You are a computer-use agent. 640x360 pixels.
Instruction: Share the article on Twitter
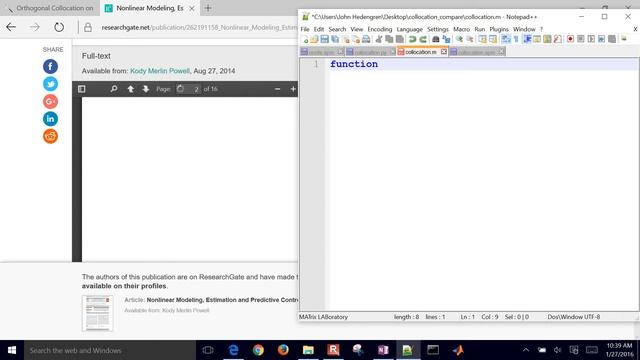50,84
